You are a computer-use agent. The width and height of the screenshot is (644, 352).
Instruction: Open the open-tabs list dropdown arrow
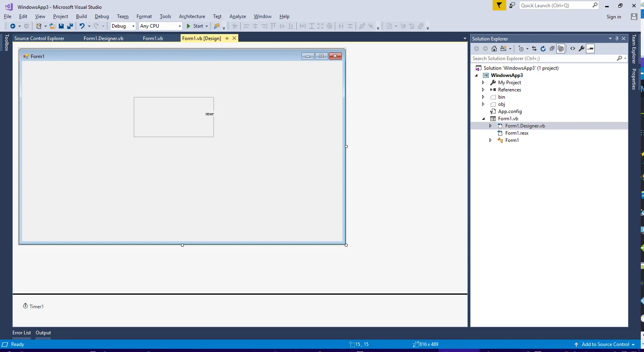click(465, 38)
